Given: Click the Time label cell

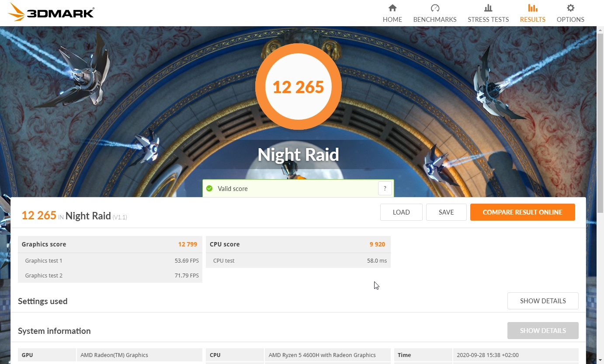Looking at the screenshot, I should pos(423,355).
